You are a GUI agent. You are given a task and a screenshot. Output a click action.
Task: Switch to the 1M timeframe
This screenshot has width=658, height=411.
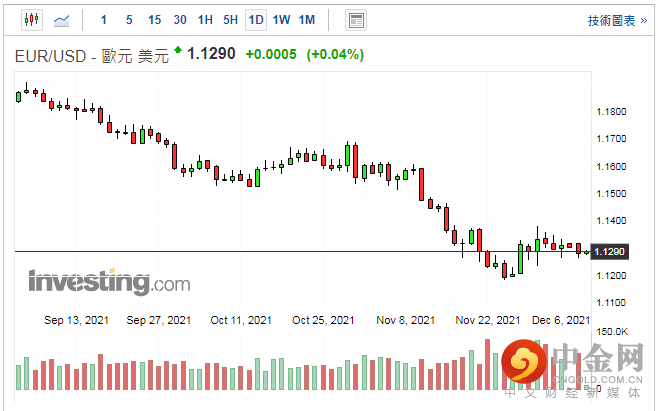pos(307,20)
